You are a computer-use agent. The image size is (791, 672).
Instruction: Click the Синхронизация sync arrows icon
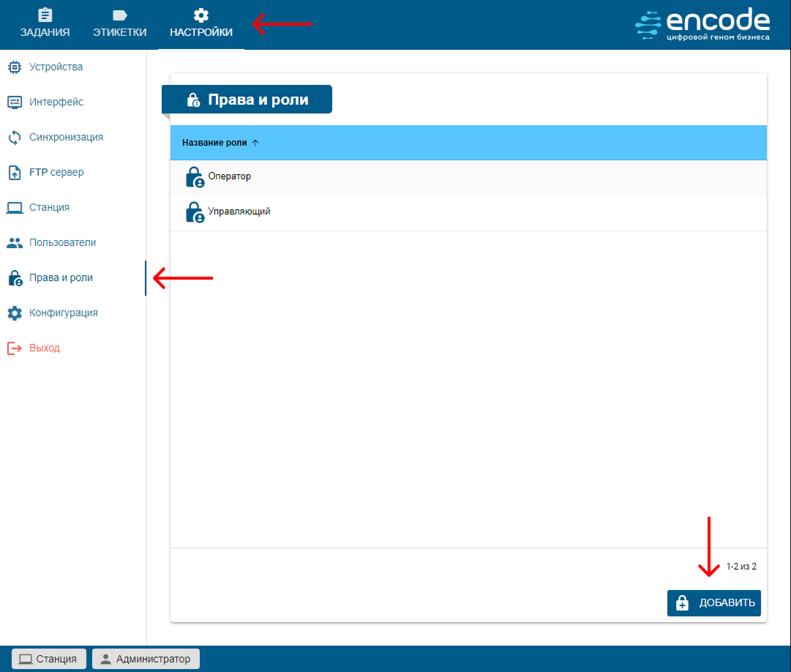[x=15, y=138]
